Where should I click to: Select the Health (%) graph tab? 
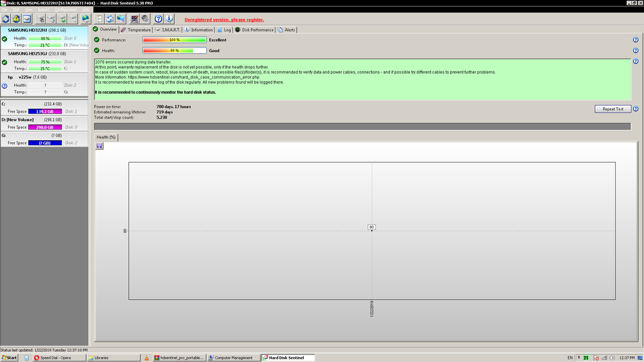click(x=106, y=137)
